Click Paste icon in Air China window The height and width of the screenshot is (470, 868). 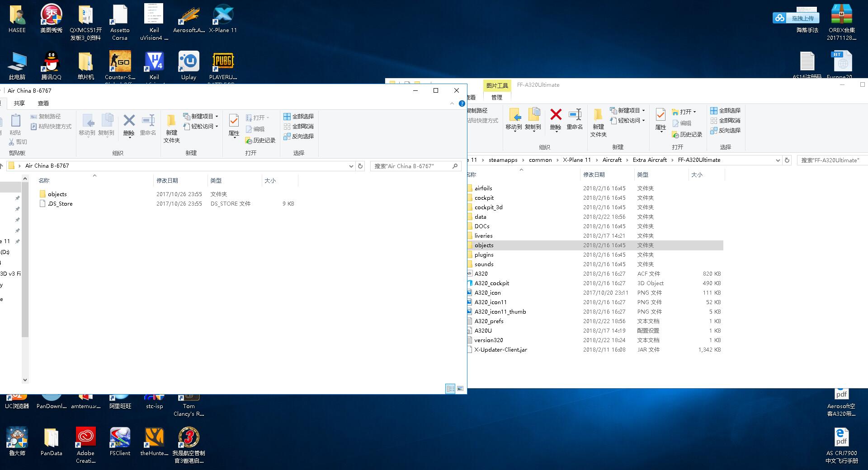(x=15, y=121)
